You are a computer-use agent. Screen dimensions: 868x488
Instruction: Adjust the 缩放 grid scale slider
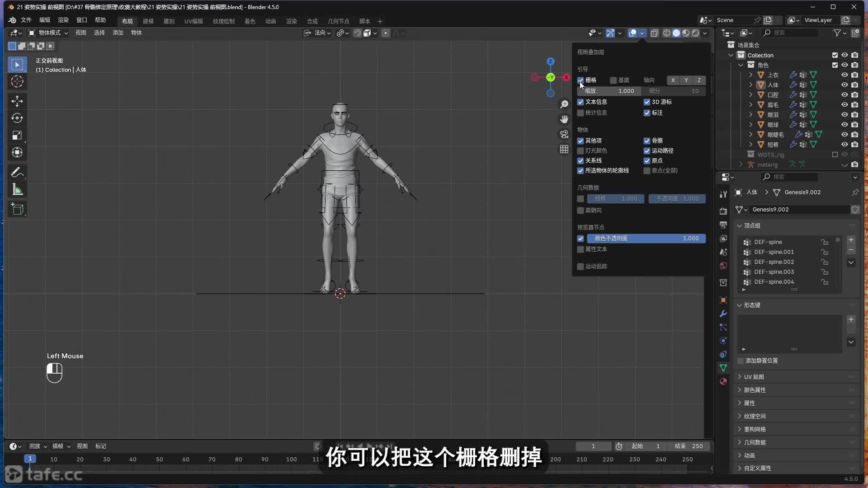tap(609, 91)
